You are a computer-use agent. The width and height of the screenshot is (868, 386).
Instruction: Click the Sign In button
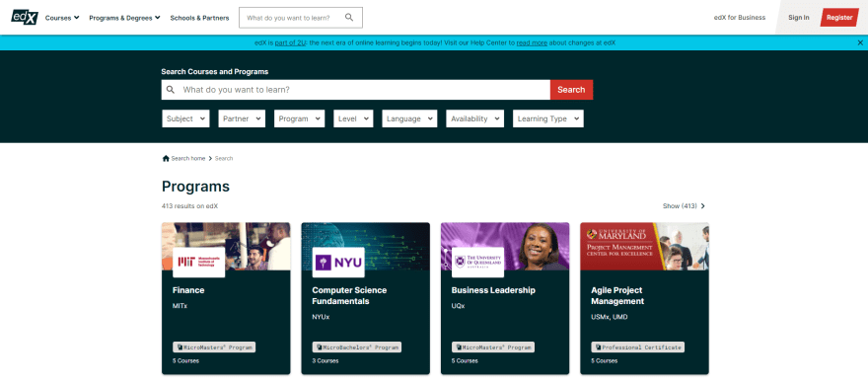click(x=799, y=18)
